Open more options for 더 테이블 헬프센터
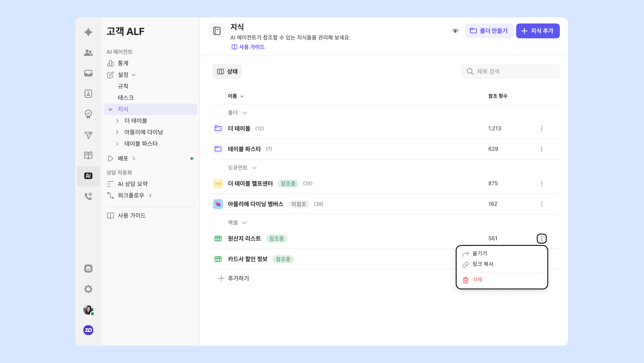Viewport: 644px width, 363px height. (542, 184)
